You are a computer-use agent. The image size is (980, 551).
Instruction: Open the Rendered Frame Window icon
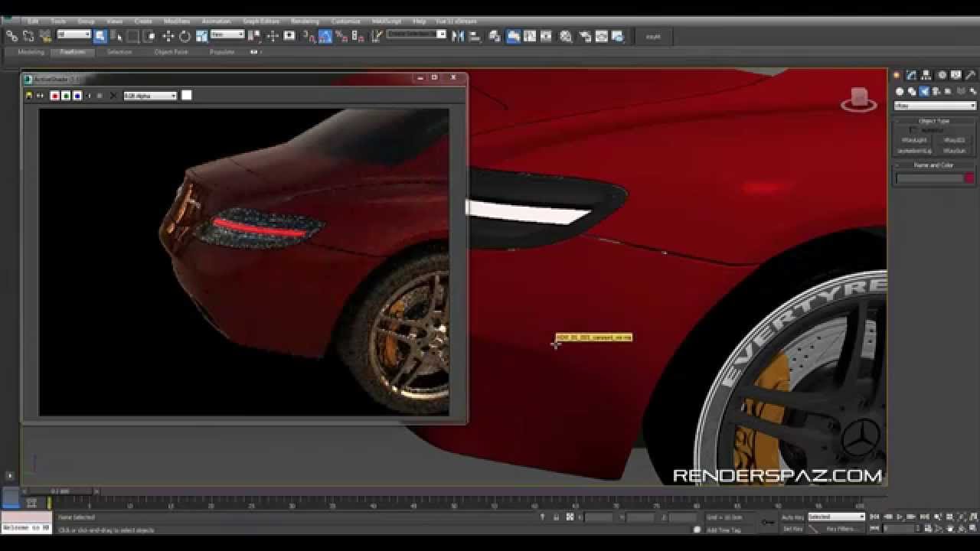pos(602,35)
